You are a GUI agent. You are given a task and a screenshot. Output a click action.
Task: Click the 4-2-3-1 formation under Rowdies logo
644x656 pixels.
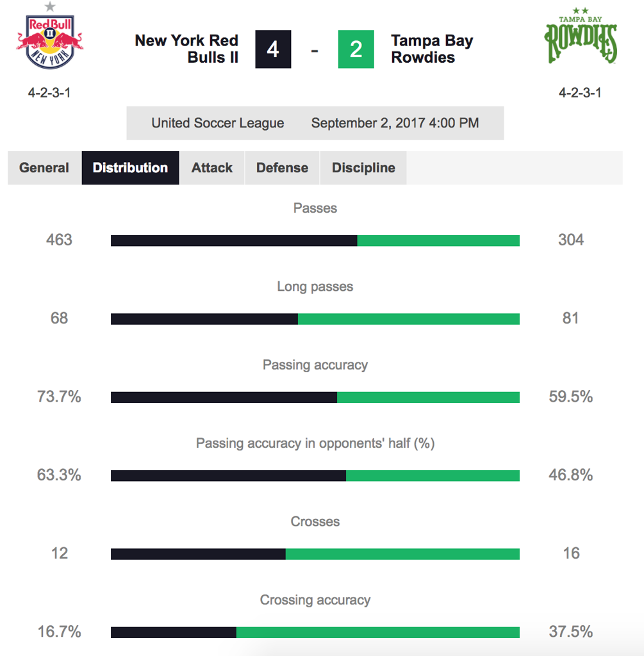tap(580, 92)
